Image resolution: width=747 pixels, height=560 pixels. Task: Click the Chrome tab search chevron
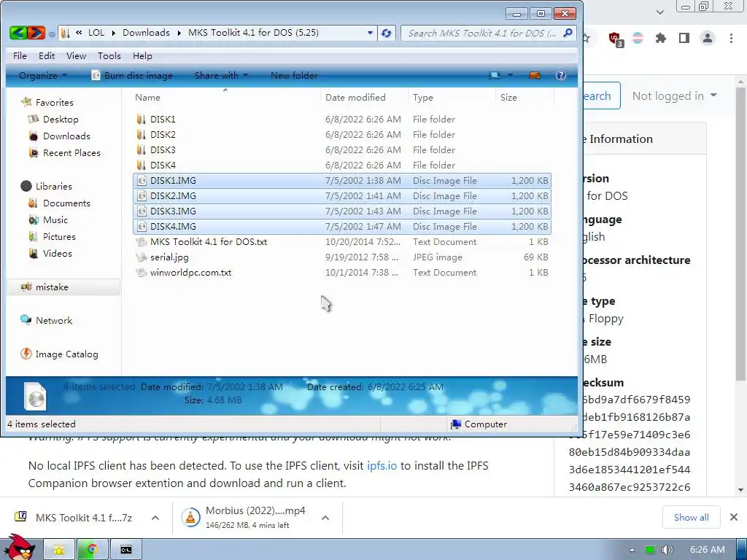point(659,12)
